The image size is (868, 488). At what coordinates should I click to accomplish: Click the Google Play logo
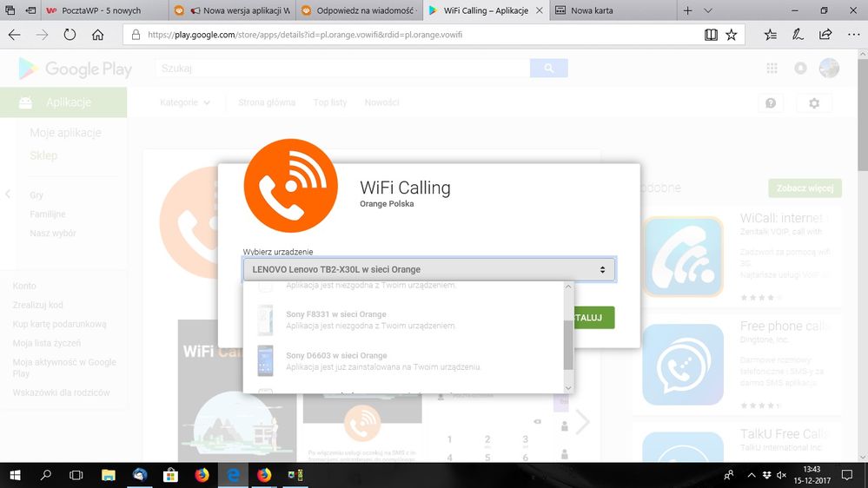click(76, 69)
